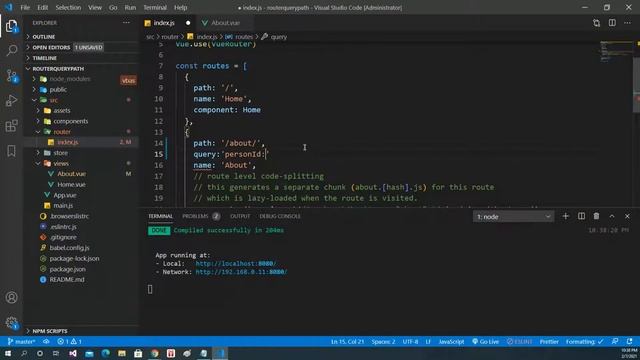Click Go Live in status bar

(485, 342)
